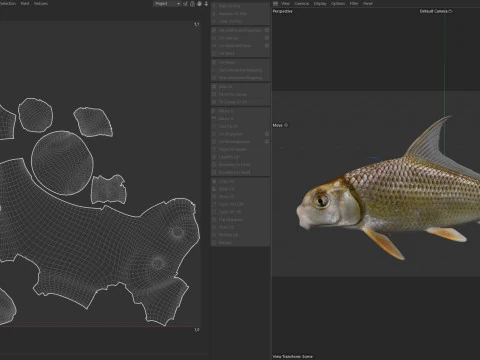
Task: Open UV Weld and Relax options gear
Action: tap(267, 46)
